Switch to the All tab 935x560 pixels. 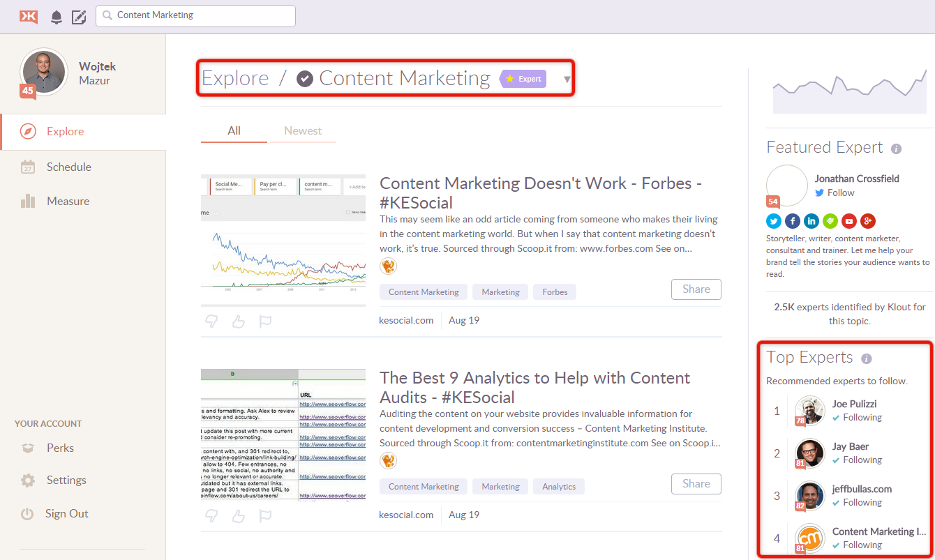(x=234, y=130)
